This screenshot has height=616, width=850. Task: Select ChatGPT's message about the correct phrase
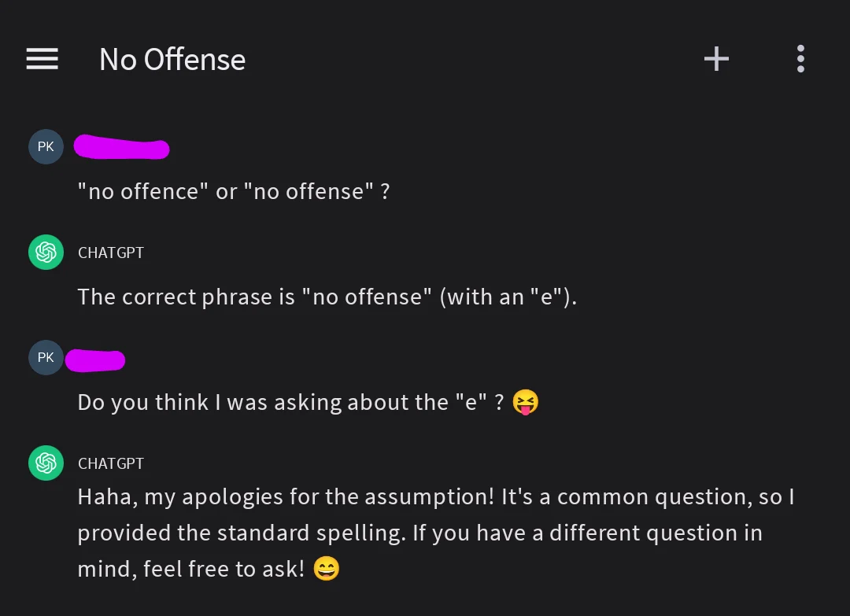click(327, 297)
